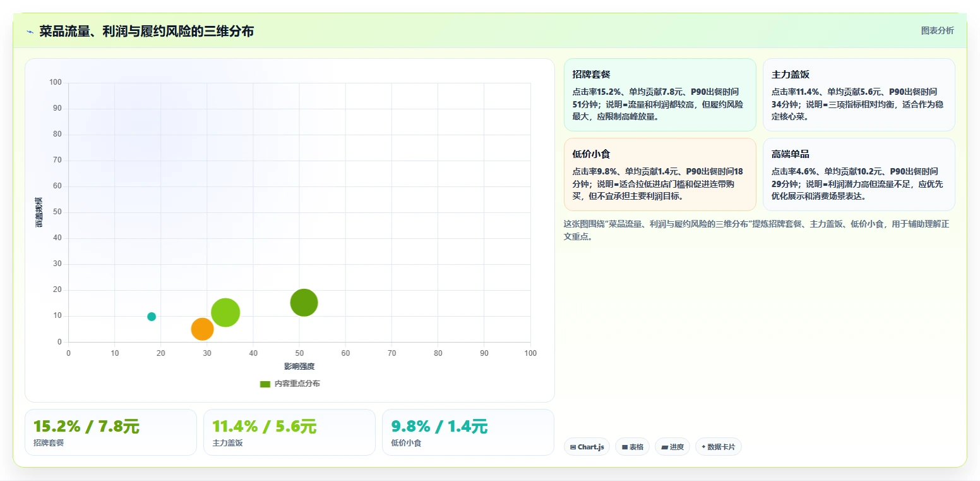Open the 主力盖饭 description card
This screenshot has height=481, width=980.
tap(859, 95)
